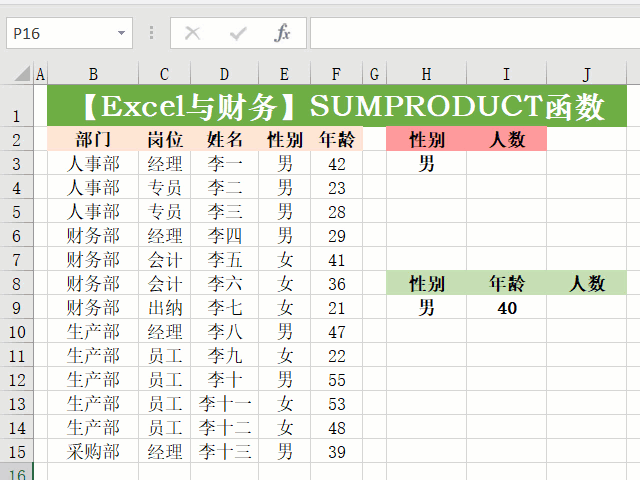Click the 姓名 header cell
This screenshot has width=640, height=480.
click(224, 139)
